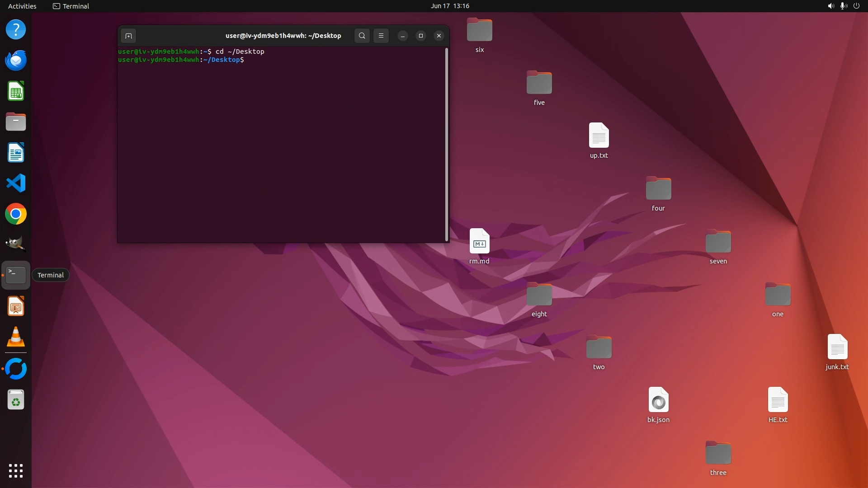Show Applications grid

[16, 470]
